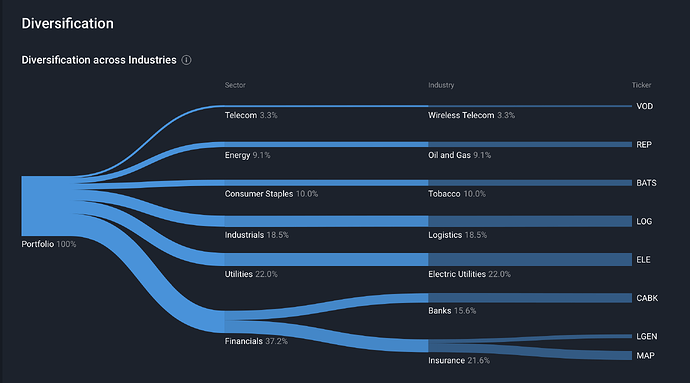Click the Insurance 21.6% industry label
Viewport: 690px width, 383px height.
[459, 361]
